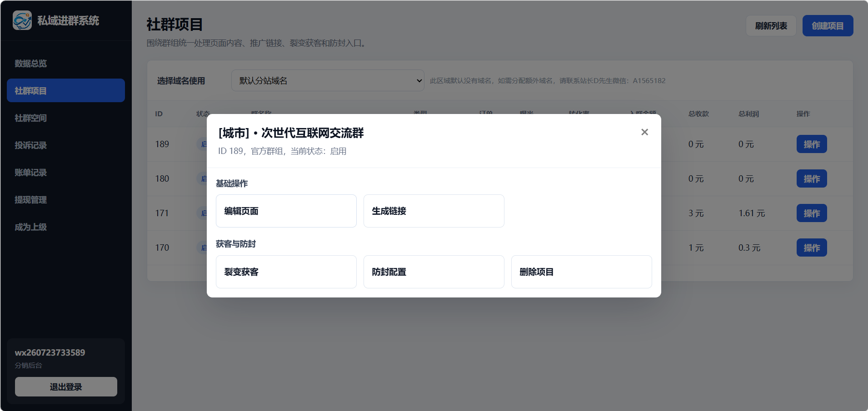Viewport: 868px width, 411px height.
Task: Click the 1 元 total received value
Action: tap(696, 248)
